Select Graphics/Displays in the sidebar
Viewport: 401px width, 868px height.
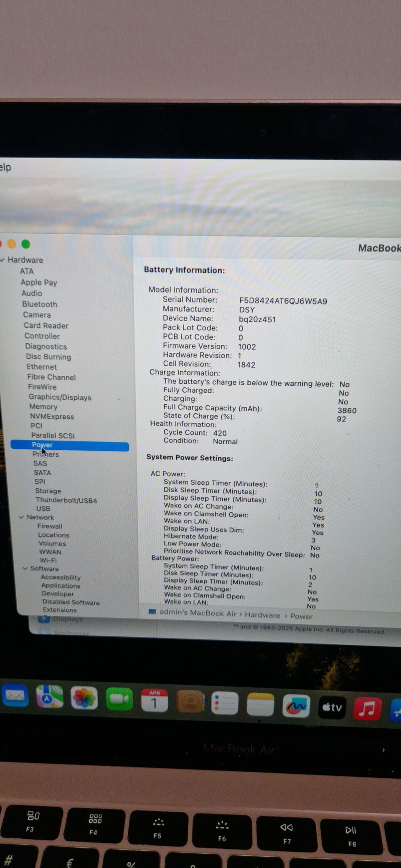coord(60,397)
